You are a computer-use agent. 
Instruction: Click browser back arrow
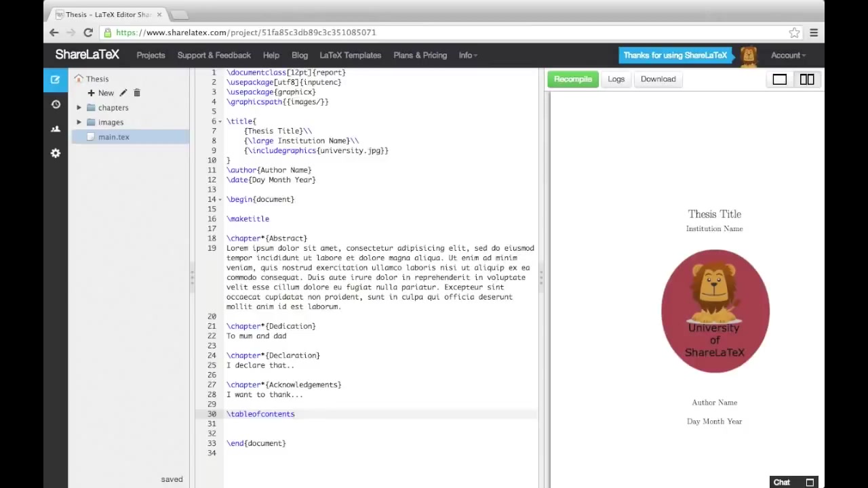pos(54,33)
